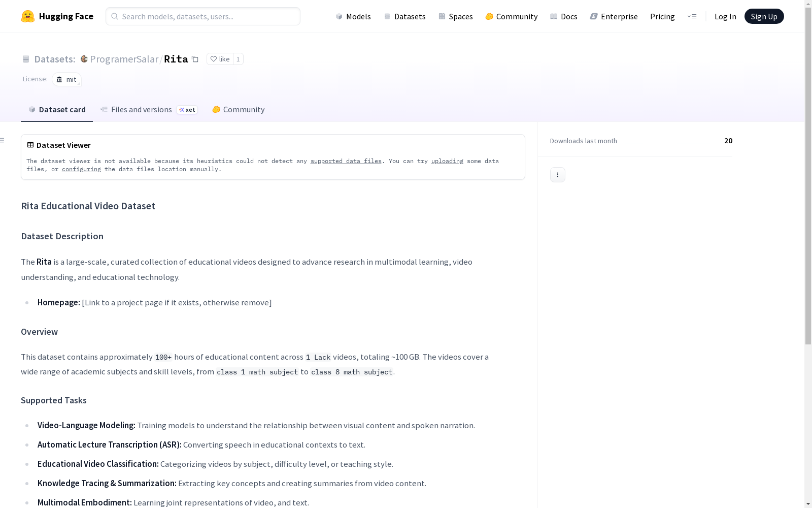
Task: Click the Dataset Viewer table icon
Action: click(30, 145)
